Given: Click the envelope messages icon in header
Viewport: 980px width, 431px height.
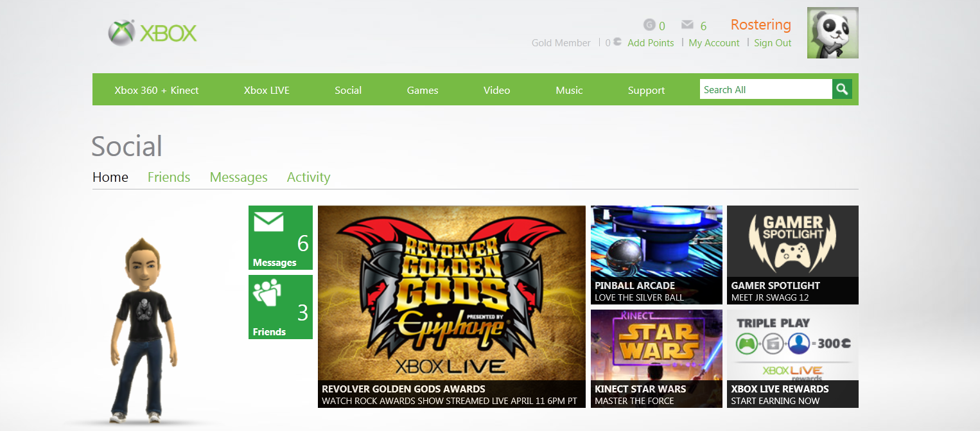Looking at the screenshot, I should coord(687,25).
